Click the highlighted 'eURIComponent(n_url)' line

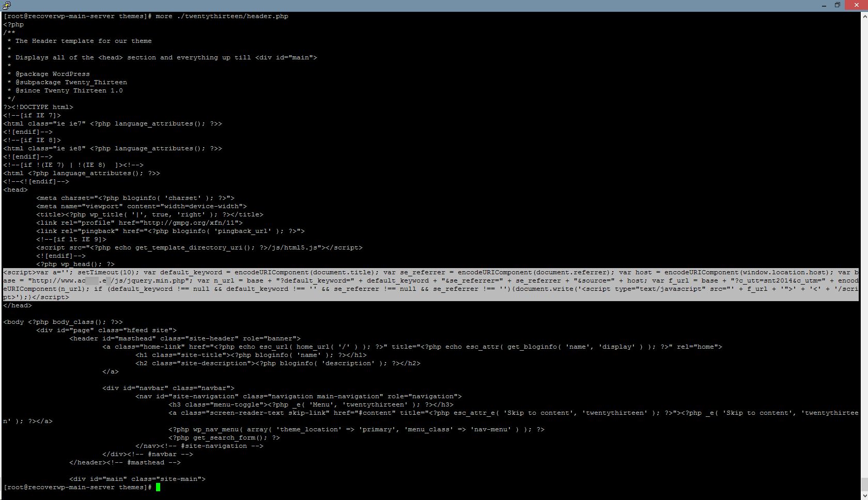coord(430,289)
